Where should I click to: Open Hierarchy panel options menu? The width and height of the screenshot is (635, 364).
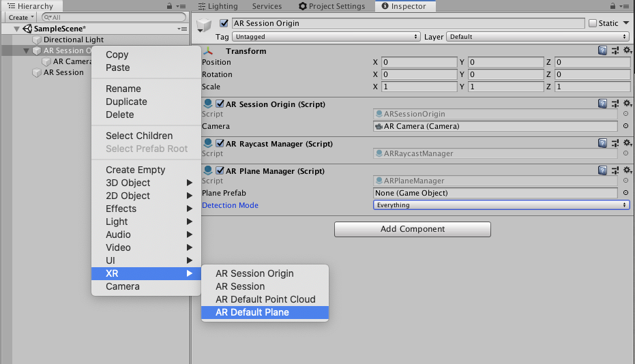tap(181, 7)
